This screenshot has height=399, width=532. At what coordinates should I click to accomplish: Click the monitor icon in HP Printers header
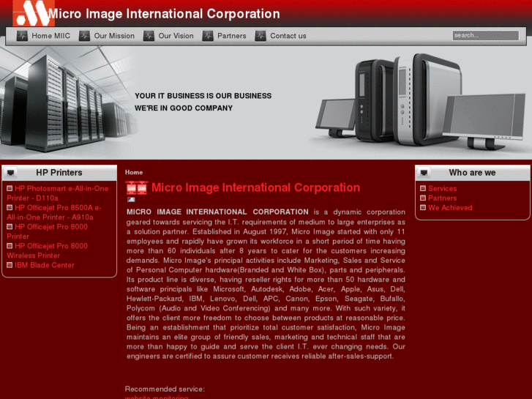pos(10,173)
